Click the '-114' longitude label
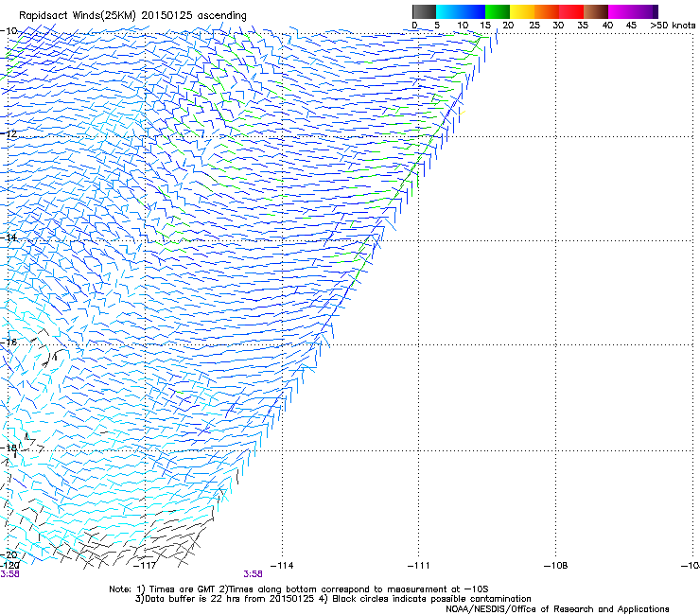The height and width of the screenshot is (615, 700). point(282,566)
